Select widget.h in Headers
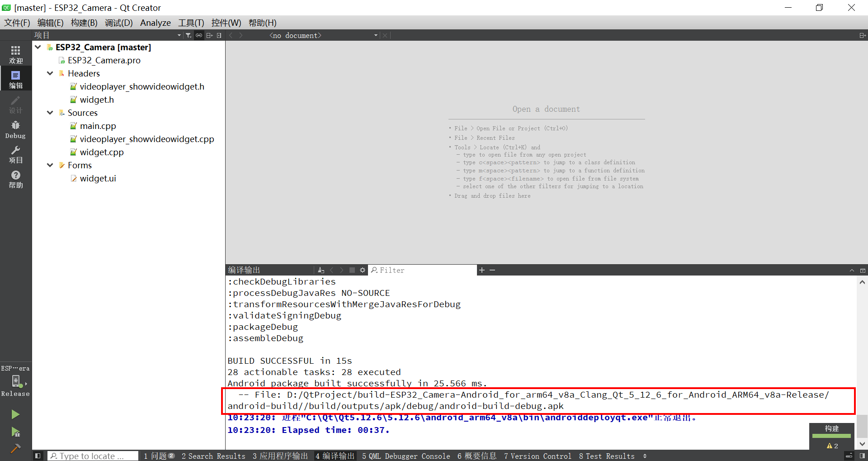Viewport: 868px width, 461px height. [97, 100]
